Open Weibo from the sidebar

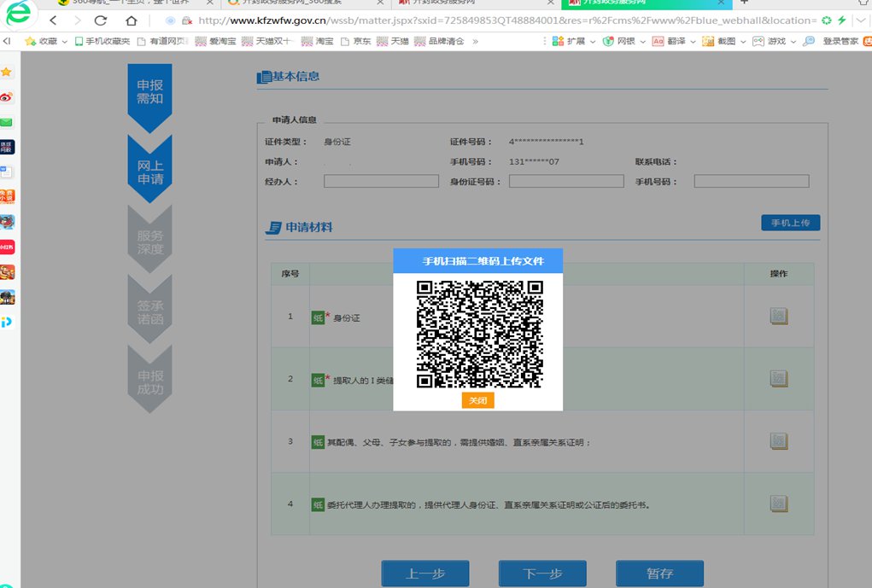tap(7, 97)
